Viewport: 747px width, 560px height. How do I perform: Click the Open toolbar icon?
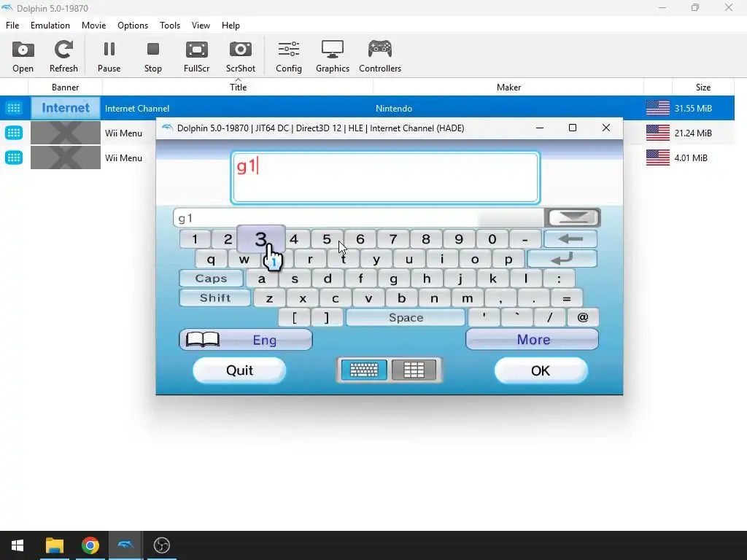point(23,57)
